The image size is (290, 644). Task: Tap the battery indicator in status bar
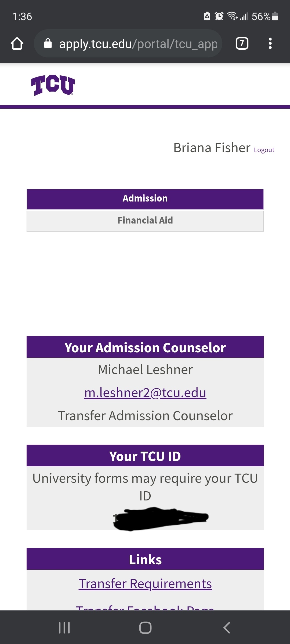click(x=275, y=16)
